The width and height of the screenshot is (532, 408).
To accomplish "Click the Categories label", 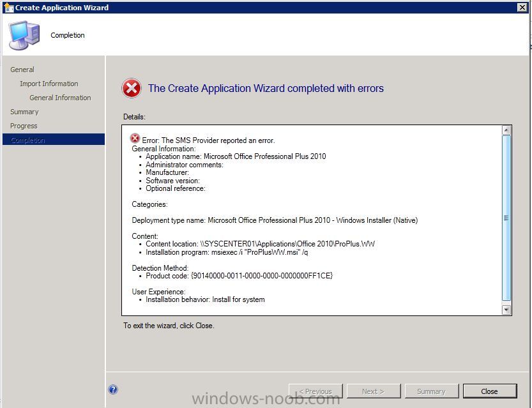I will click(149, 204).
